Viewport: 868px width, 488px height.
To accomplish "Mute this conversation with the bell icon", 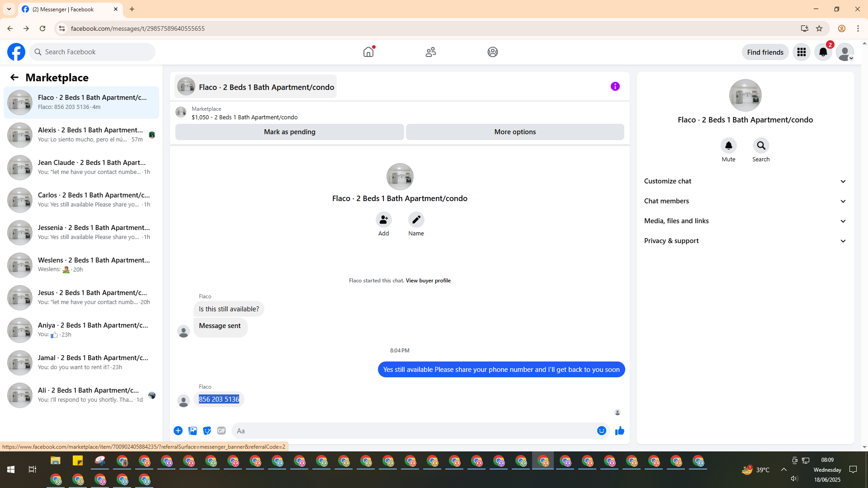I will 729,145.
